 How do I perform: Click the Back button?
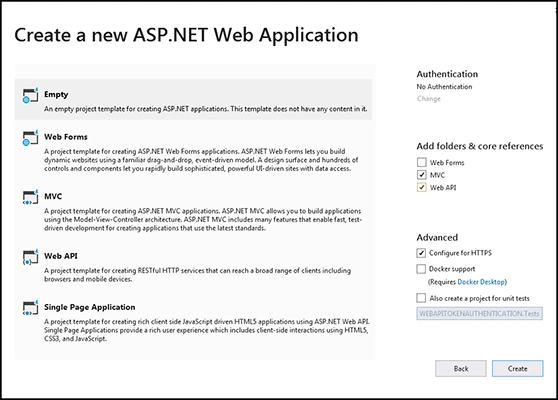(x=461, y=369)
